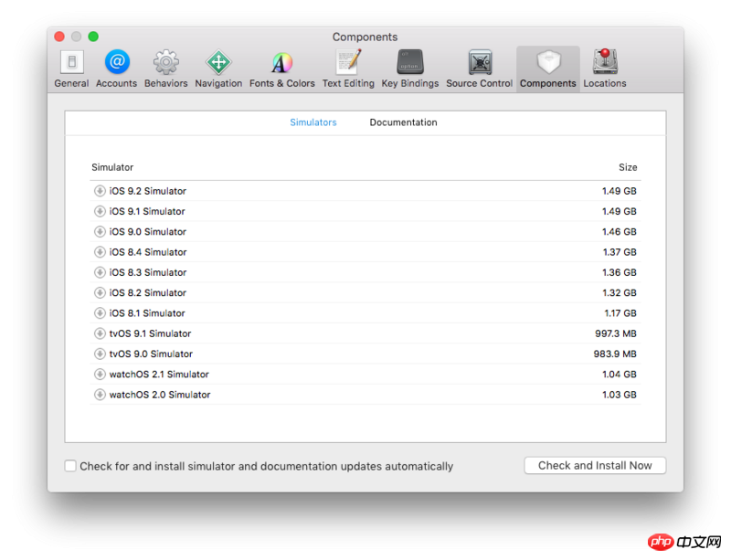Download the tvOS 9.0 Simulator

(100, 354)
